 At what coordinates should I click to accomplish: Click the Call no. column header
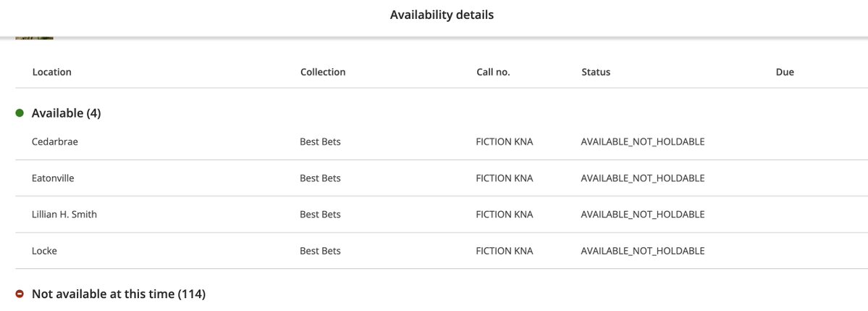coord(493,72)
